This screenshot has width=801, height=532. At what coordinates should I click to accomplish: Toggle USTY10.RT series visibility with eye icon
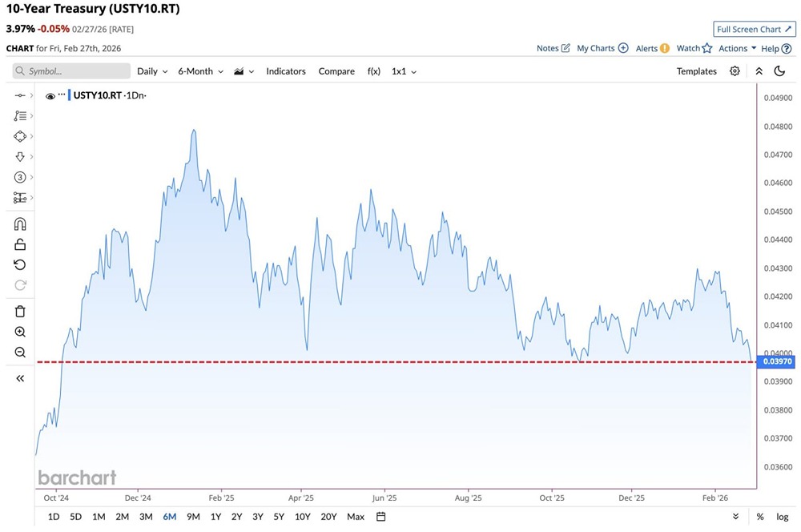[x=50, y=95]
